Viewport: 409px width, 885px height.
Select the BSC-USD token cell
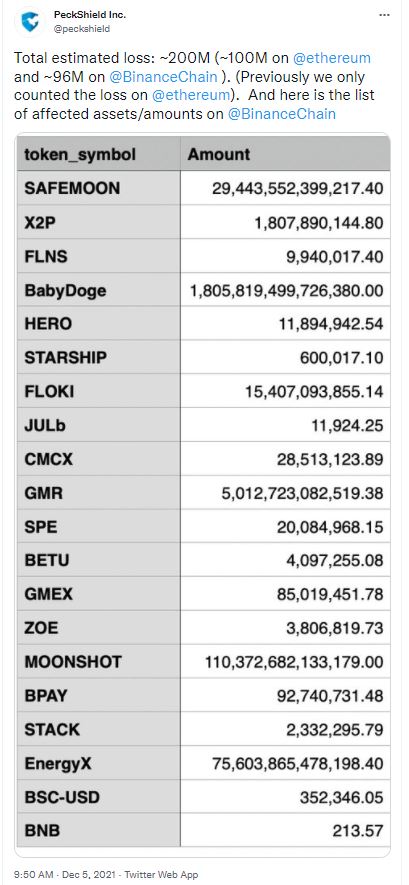[x=99, y=798]
